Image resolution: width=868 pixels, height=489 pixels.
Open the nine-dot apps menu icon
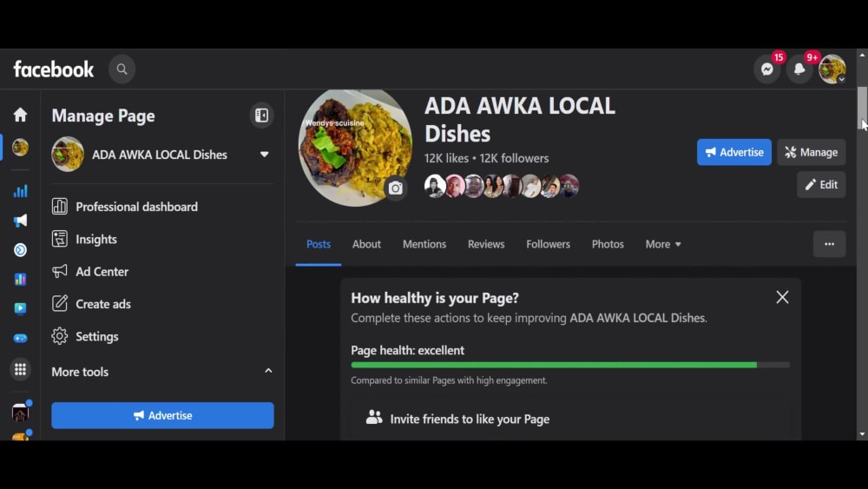pyautogui.click(x=21, y=369)
